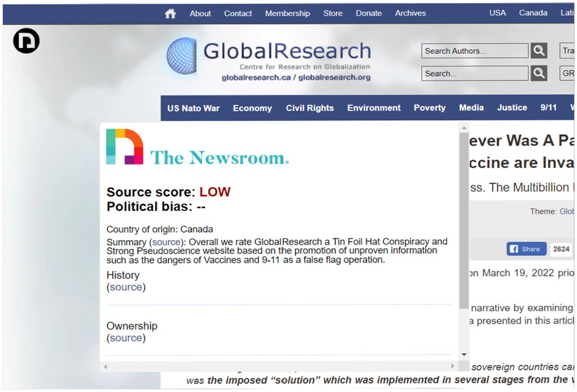Click the GlobalResearch globe logo

pos(182,56)
